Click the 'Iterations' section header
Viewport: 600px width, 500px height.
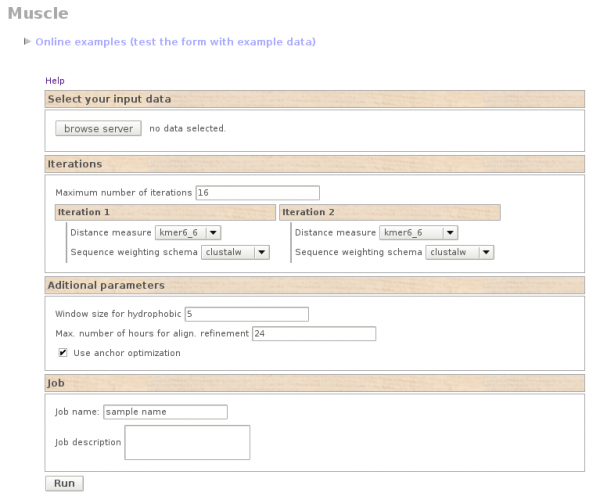point(315,164)
